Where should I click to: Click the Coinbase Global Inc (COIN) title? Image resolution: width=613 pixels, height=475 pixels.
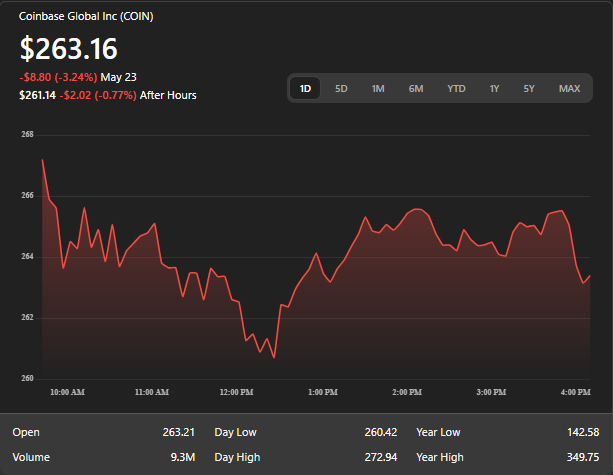tap(86, 16)
